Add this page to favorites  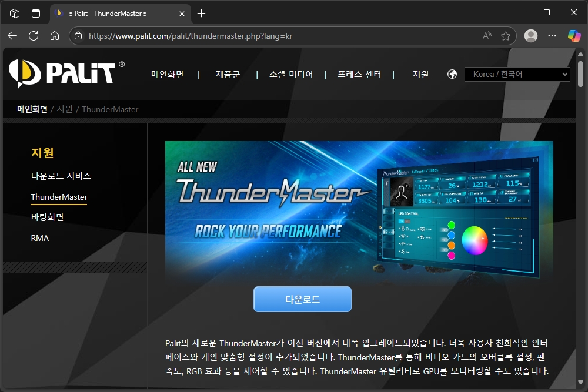[x=506, y=36]
